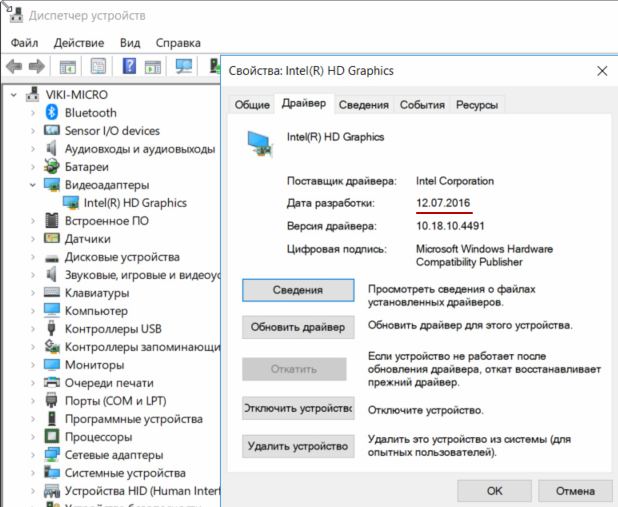Screen dimensions: 618x507
Task: Click the Встроенное ПО firmware chip icon
Action: point(52,220)
